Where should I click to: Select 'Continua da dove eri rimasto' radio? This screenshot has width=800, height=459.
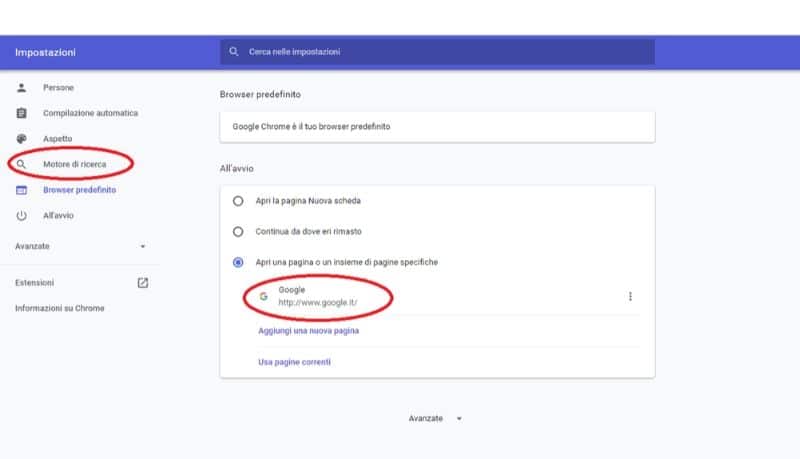238,232
